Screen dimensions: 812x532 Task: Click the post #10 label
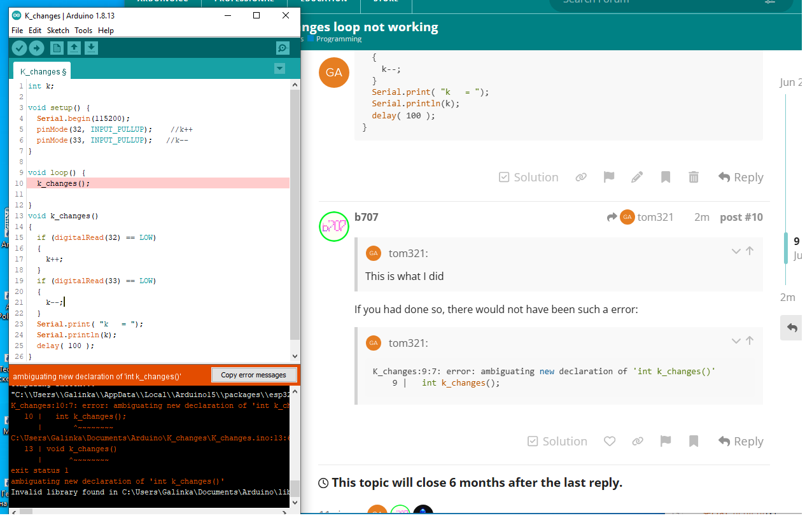point(741,217)
